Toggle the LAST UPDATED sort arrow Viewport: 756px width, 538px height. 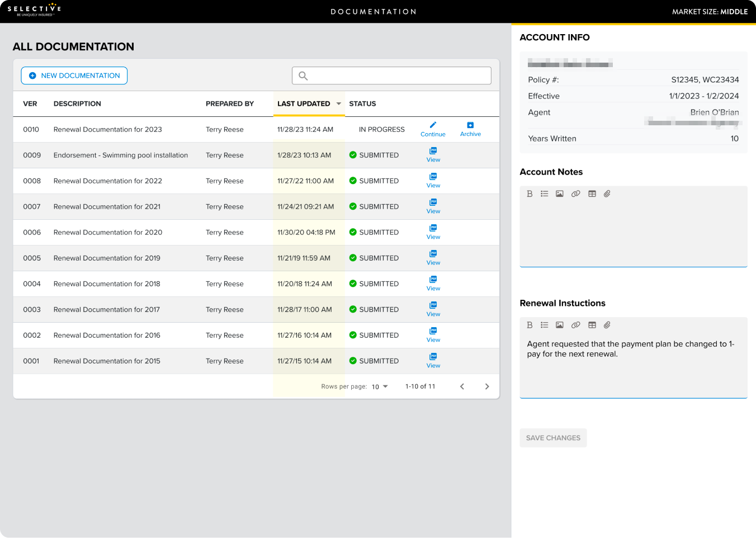coord(338,103)
